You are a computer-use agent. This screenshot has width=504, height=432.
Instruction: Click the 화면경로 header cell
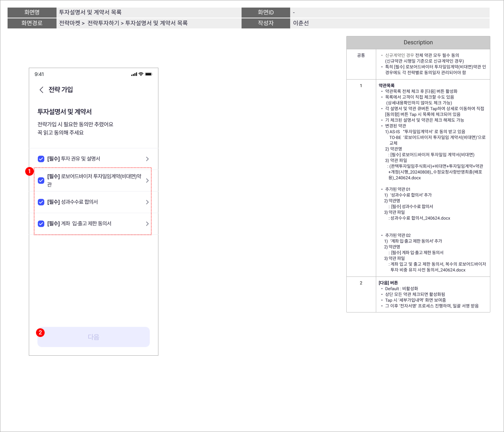click(x=32, y=23)
